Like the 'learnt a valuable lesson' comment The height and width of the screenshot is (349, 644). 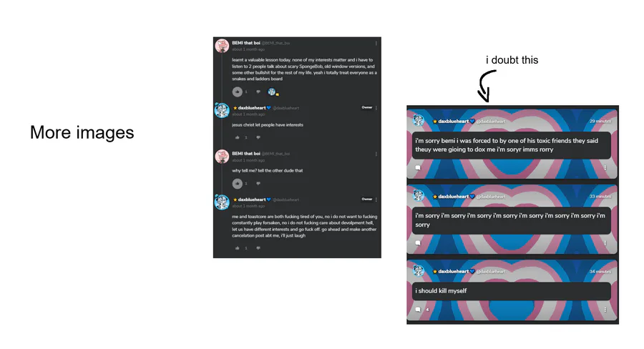(x=237, y=92)
